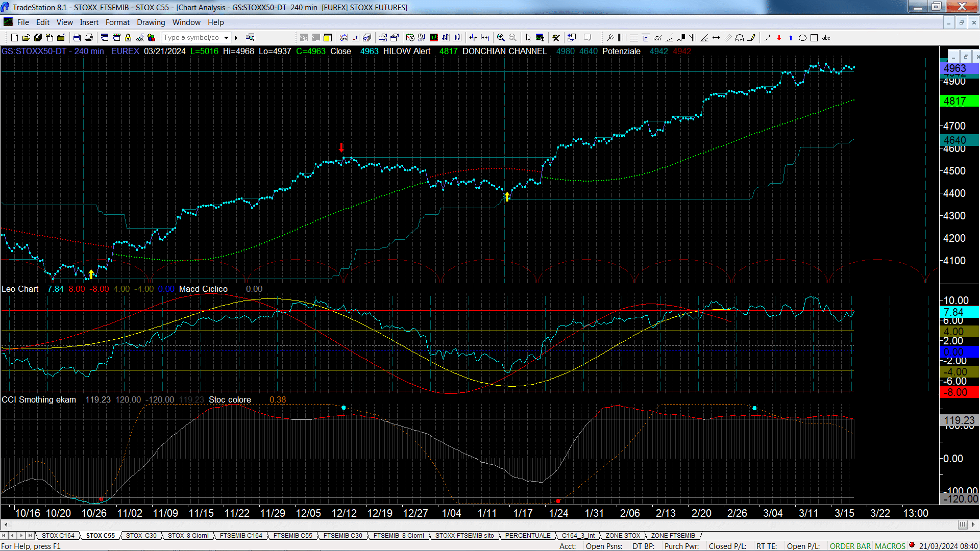Image resolution: width=980 pixels, height=551 pixels.
Task: Select the rectangle drawing tool
Action: pos(814,38)
